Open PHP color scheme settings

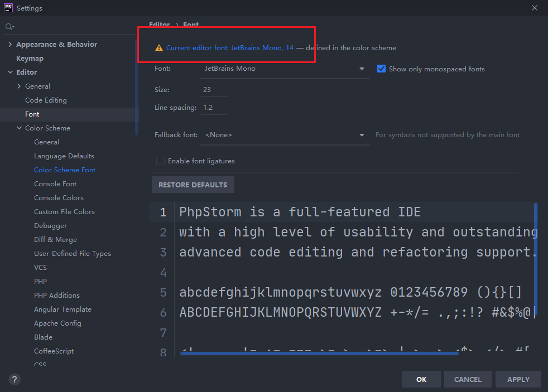click(x=40, y=282)
